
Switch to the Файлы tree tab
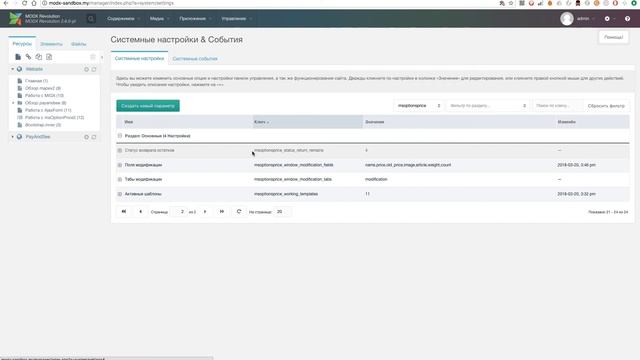pyautogui.click(x=78, y=44)
